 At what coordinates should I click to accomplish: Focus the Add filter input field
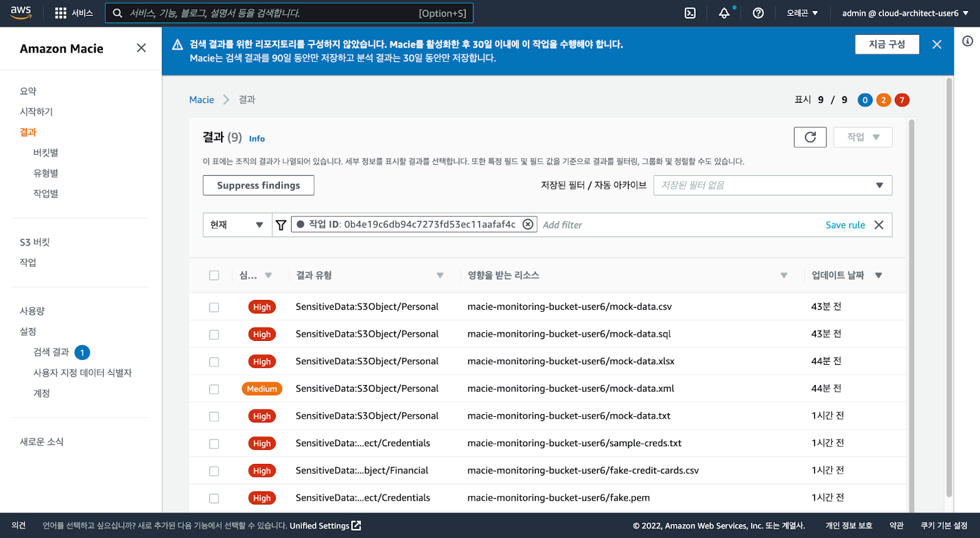[x=680, y=225]
